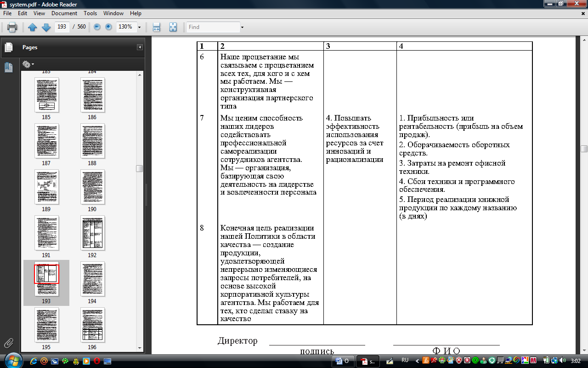Click the page number field showing 193
The height and width of the screenshot is (368, 588).
click(x=62, y=27)
